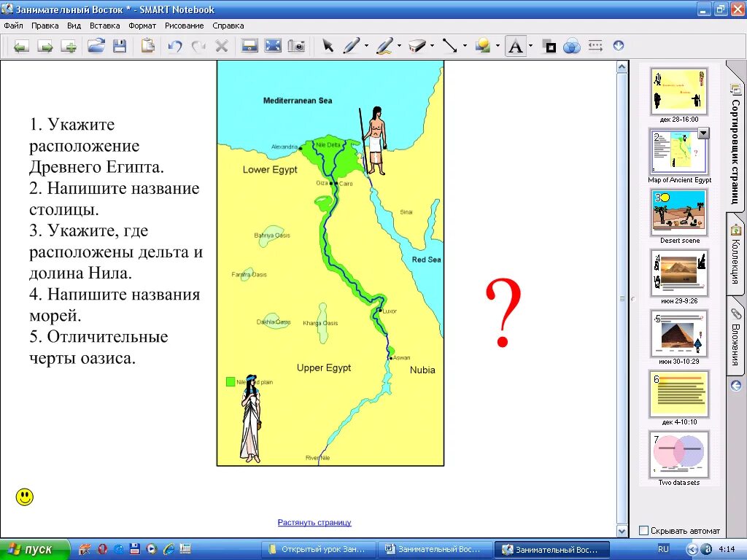
Task: Open the Правка menu
Action: pos(44,26)
